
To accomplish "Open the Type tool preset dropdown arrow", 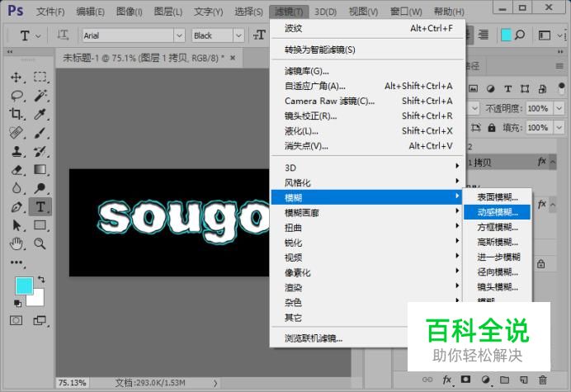I will tap(38, 36).
